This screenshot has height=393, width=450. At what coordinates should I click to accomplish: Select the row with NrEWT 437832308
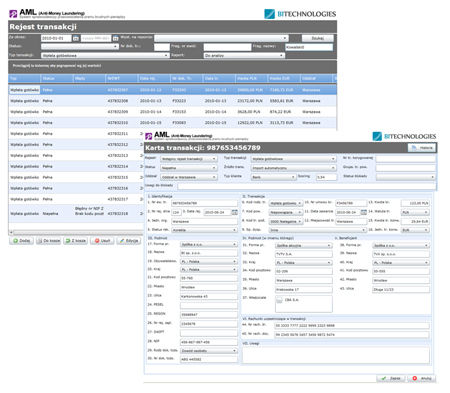click(172, 101)
